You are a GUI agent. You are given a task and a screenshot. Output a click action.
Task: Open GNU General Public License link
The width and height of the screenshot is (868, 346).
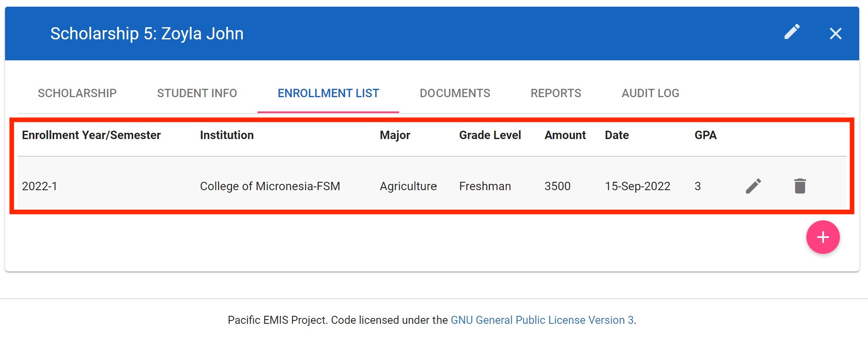pos(542,320)
